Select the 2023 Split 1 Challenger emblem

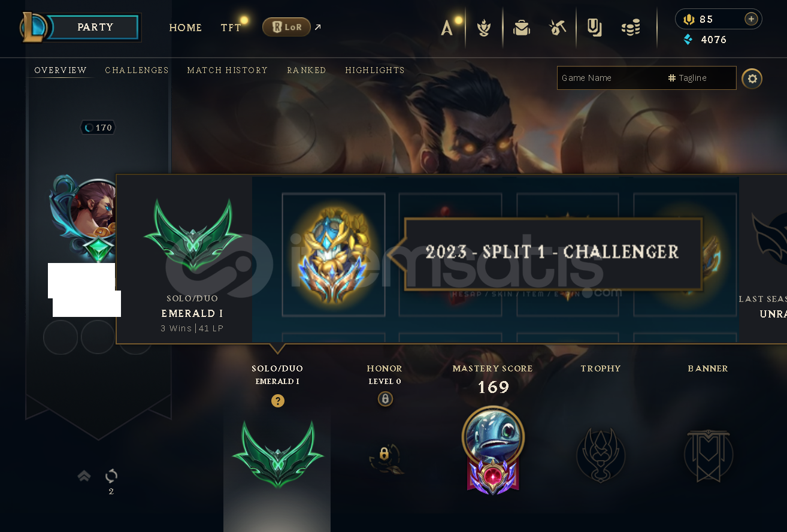pos(332,255)
